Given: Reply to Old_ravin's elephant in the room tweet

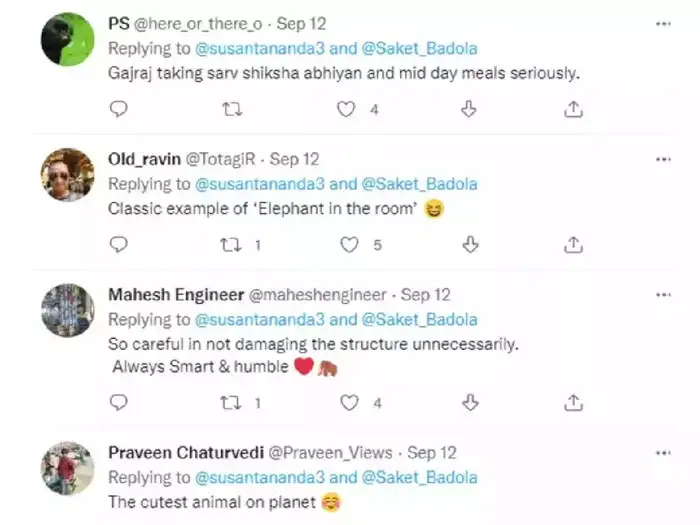Looking at the screenshot, I should 118,244.
